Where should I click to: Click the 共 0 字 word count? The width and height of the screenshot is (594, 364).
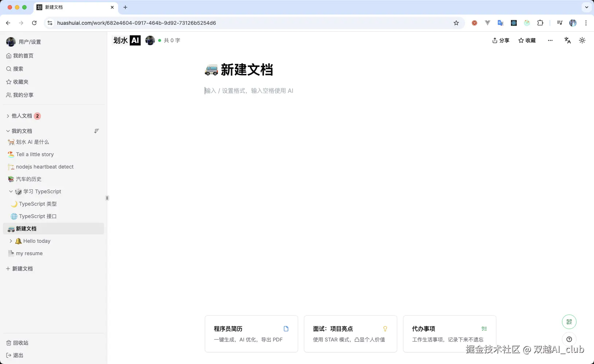(172, 40)
